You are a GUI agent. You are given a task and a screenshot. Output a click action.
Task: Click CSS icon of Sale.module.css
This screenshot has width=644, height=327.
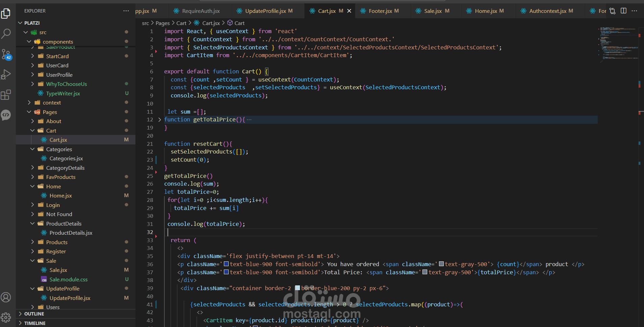44,279
